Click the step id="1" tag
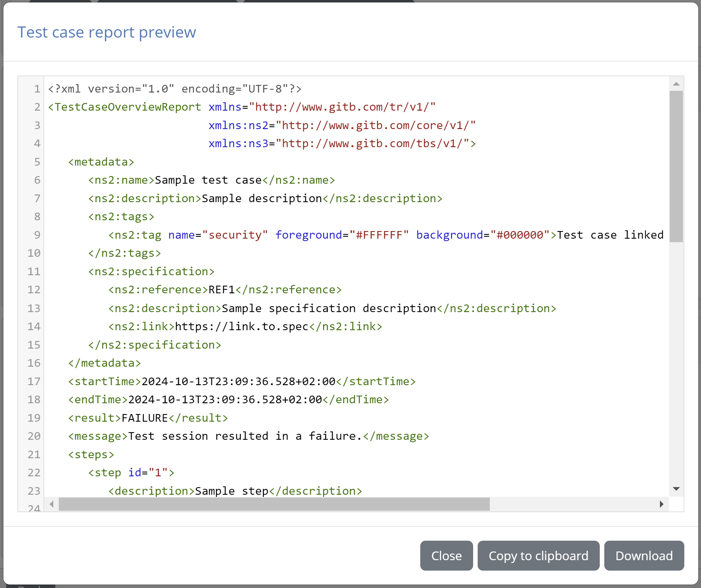The image size is (701, 588). click(x=132, y=472)
